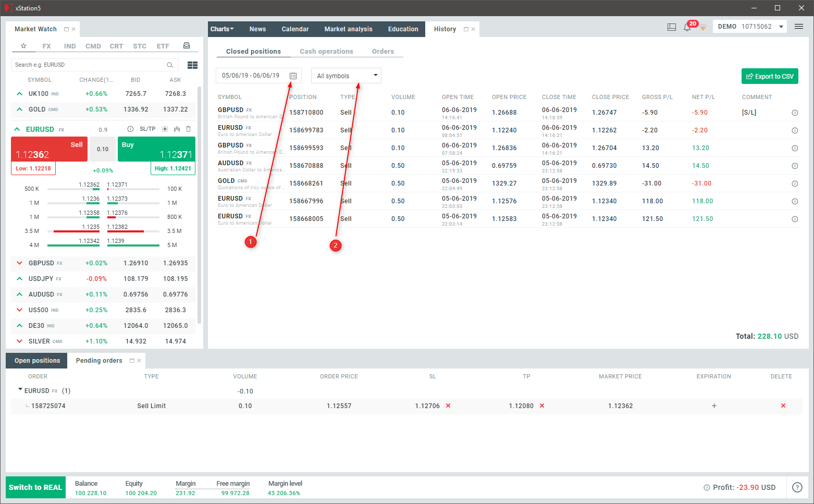Open the favorites star category in Market Watch

(23, 46)
